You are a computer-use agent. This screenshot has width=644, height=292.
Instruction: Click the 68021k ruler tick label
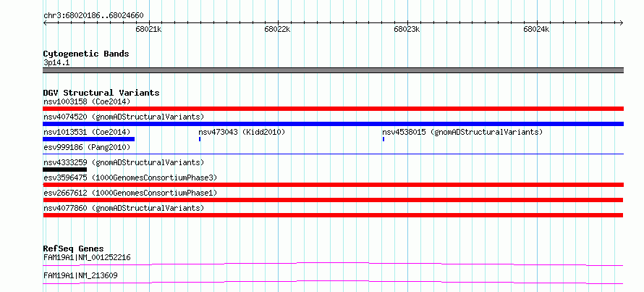coord(148,30)
